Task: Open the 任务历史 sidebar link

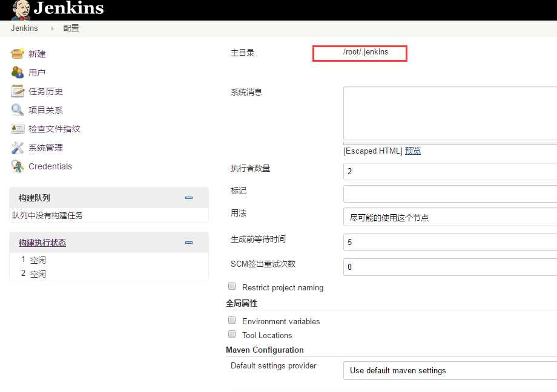Action: pos(46,91)
